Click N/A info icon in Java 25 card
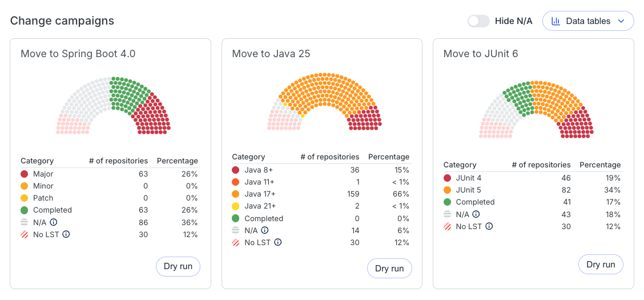 264,230
